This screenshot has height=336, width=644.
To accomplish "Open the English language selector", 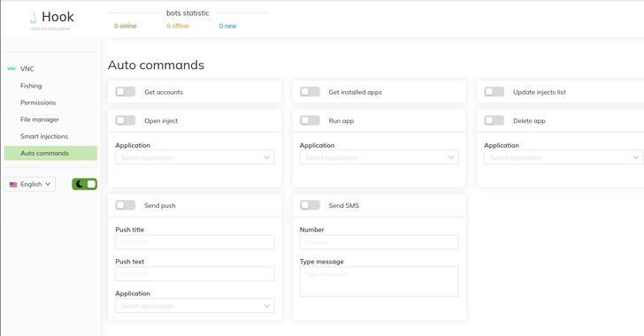I will (30, 184).
